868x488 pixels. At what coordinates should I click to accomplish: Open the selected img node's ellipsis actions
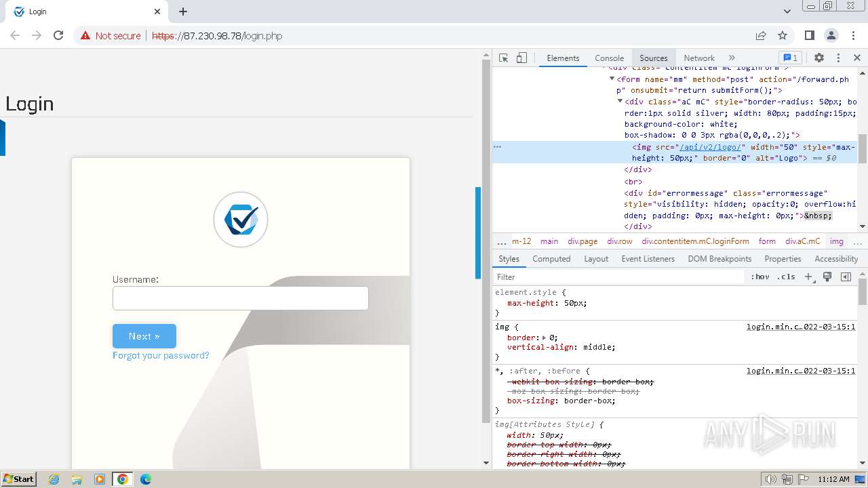tap(497, 147)
